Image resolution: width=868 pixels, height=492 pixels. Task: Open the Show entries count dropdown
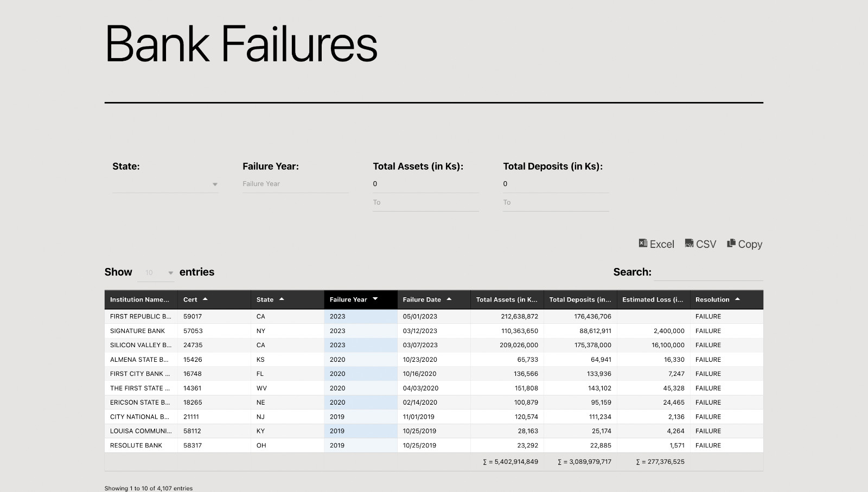click(x=156, y=273)
